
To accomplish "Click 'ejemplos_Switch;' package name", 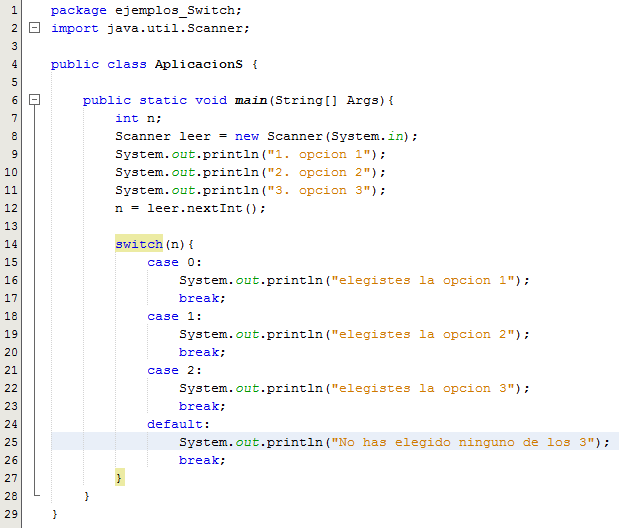I will pos(178,11).
